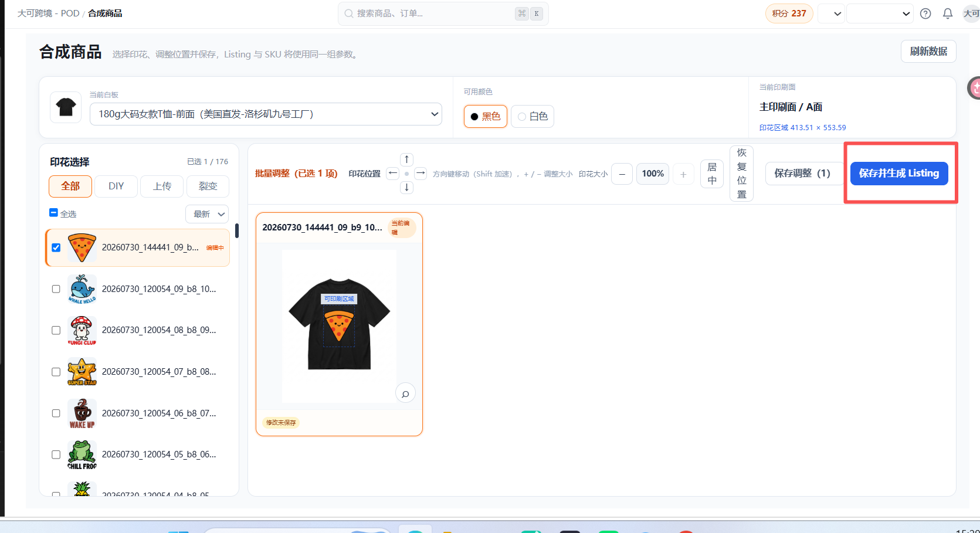Click the 主印刷面 / A面 label
This screenshot has width=980, height=533.
tap(791, 107)
